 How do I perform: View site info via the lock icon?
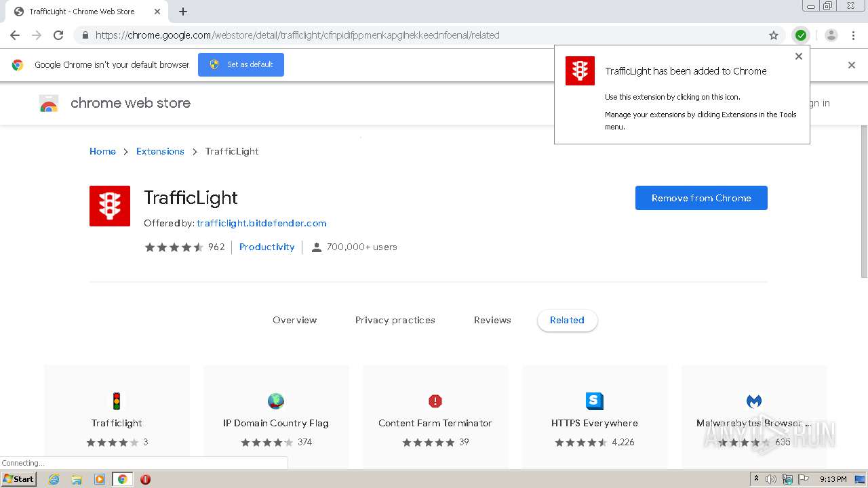tap(85, 35)
